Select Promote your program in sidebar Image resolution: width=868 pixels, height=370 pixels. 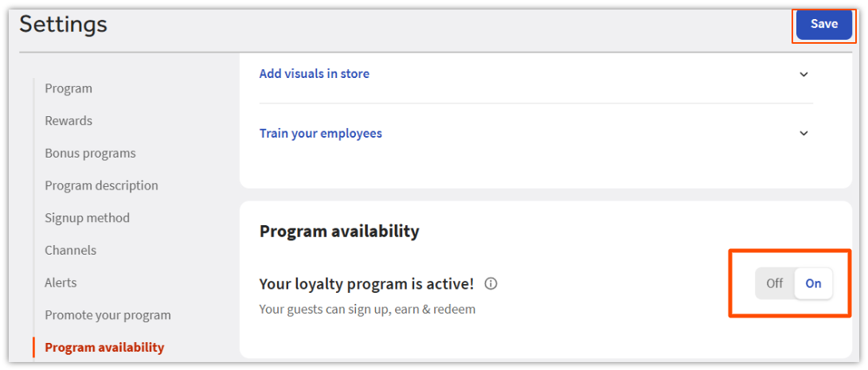tap(108, 315)
